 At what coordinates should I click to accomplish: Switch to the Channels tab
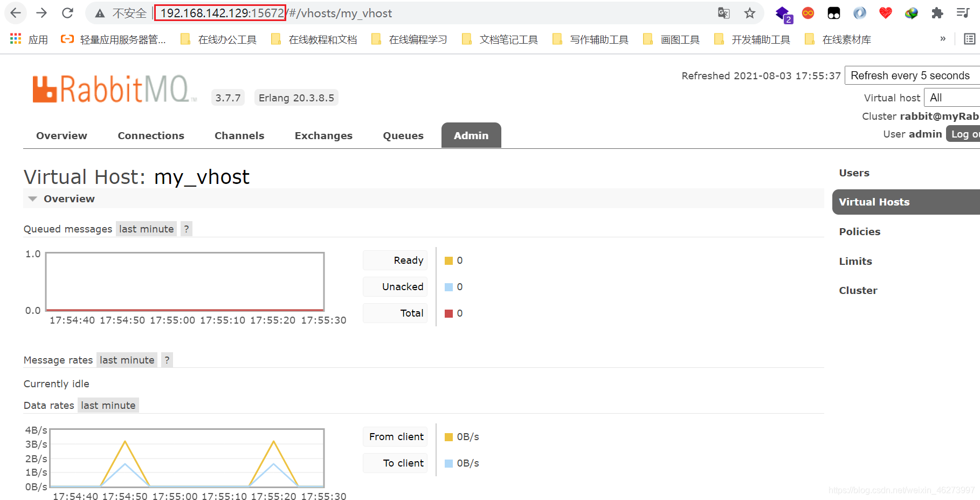point(239,135)
